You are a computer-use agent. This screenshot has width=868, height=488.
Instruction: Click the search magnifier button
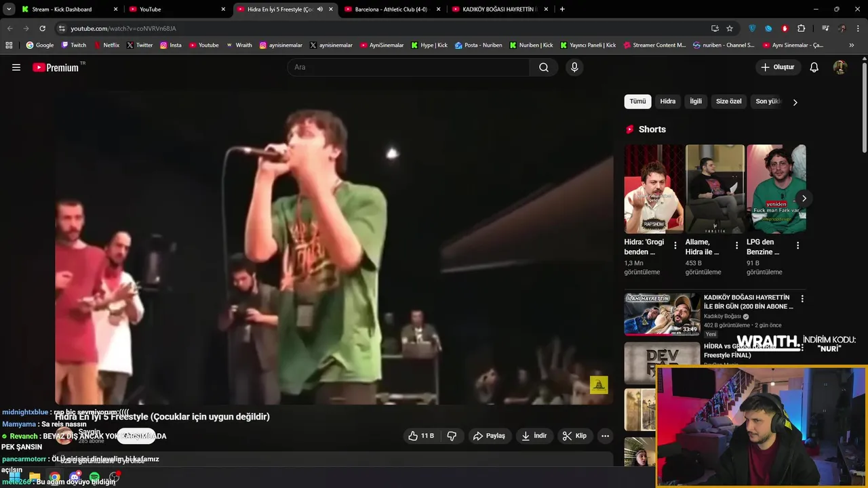coord(544,67)
